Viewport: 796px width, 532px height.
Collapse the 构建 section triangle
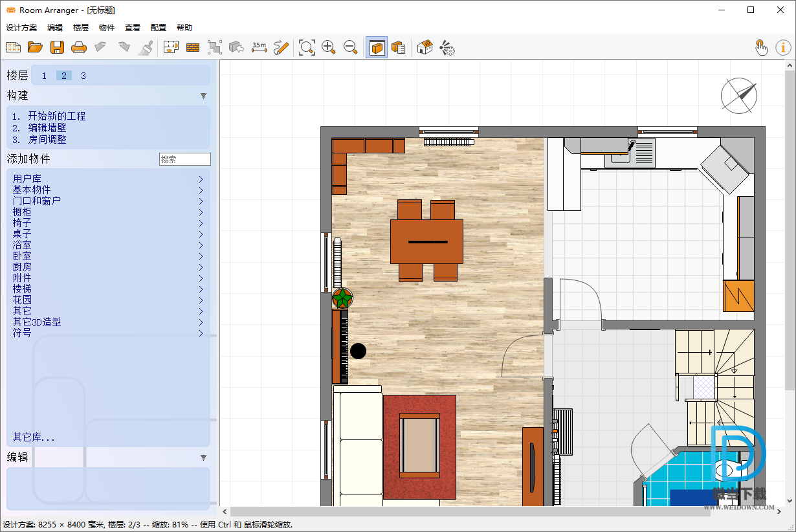coord(203,96)
